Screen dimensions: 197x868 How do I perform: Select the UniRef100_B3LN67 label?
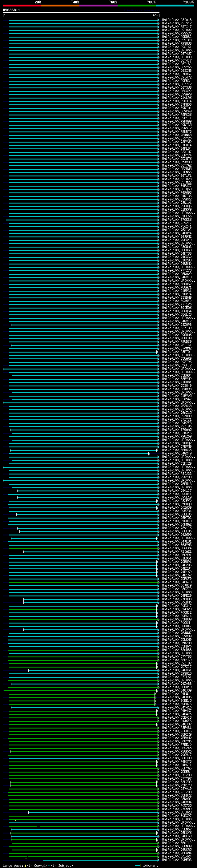point(177,829)
